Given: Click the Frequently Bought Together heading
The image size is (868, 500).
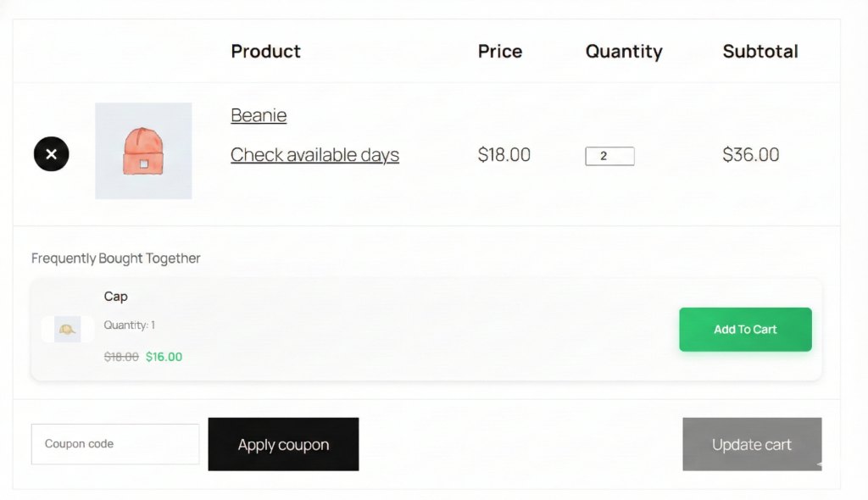Looking at the screenshot, I should point(116,258).
